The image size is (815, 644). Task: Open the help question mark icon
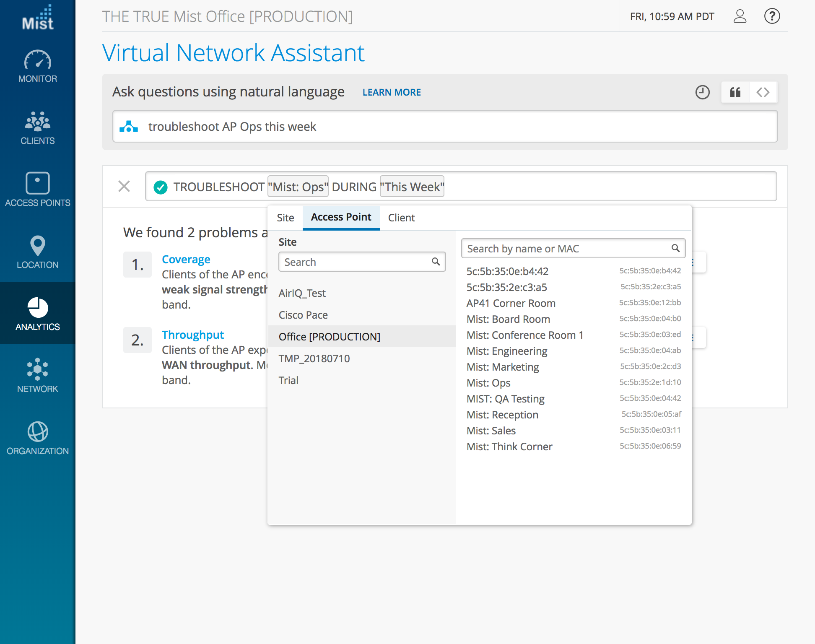(x=772, y=16)
